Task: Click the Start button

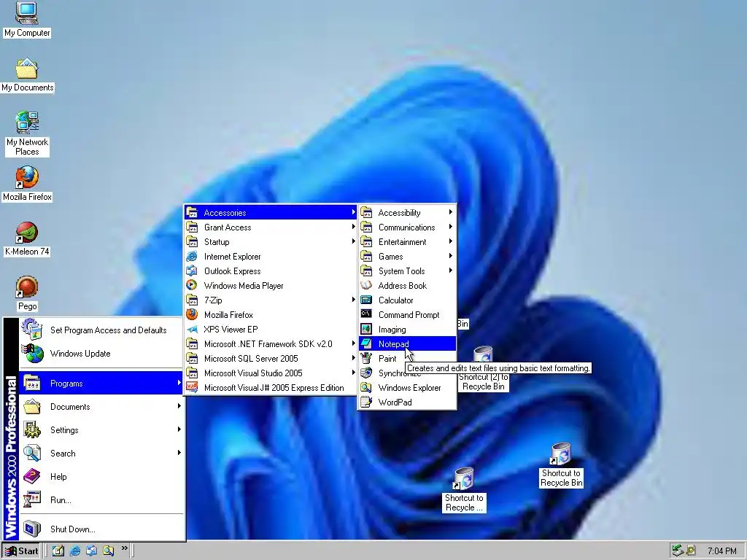Action: pos(21,551)
